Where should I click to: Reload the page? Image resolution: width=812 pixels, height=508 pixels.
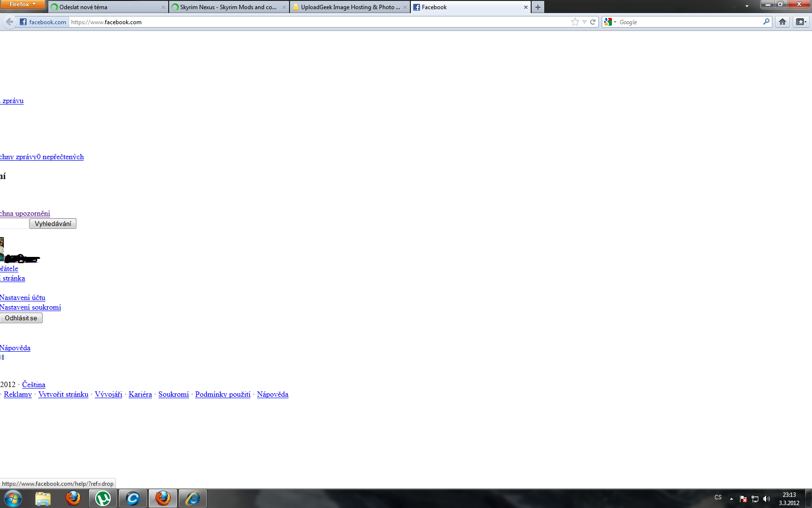tap(593, 22)
